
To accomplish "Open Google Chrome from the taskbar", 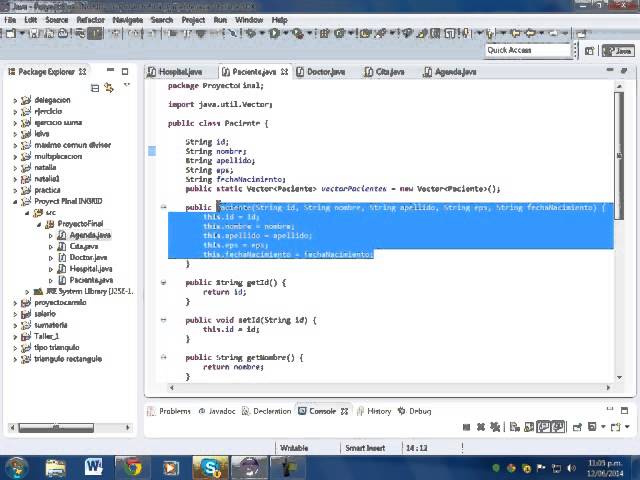I will pos(132,468).
